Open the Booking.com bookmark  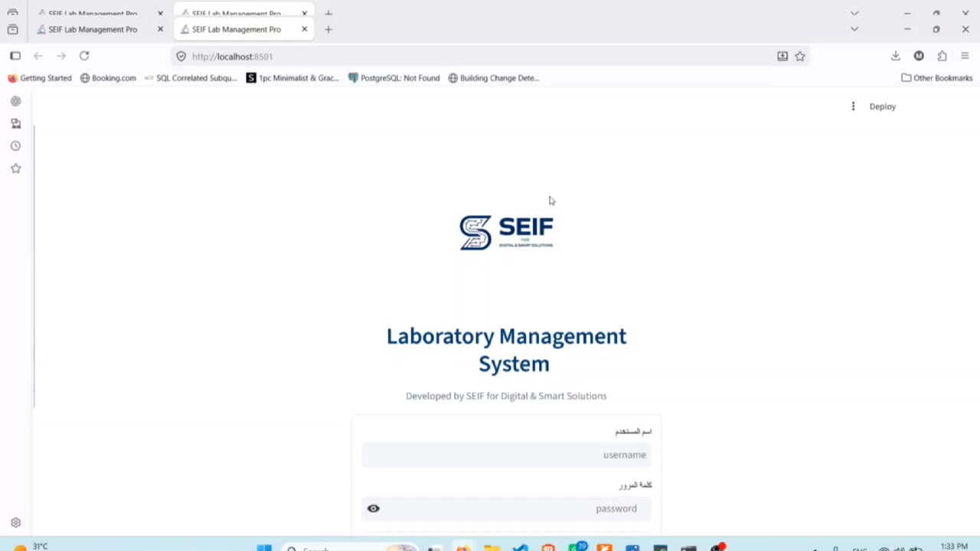(x=108, y=78)
